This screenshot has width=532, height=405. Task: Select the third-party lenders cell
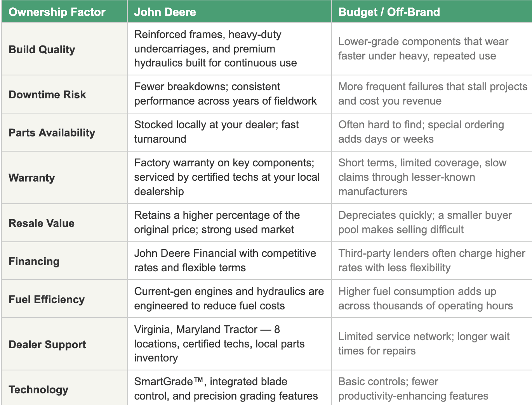(431, 260)
